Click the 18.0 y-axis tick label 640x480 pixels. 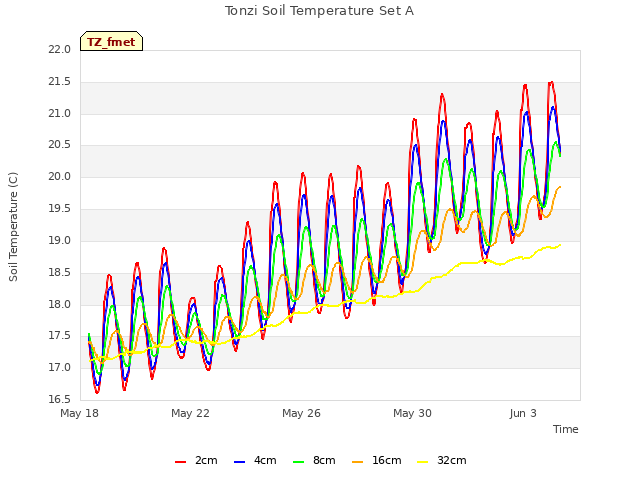coord(60,304)
